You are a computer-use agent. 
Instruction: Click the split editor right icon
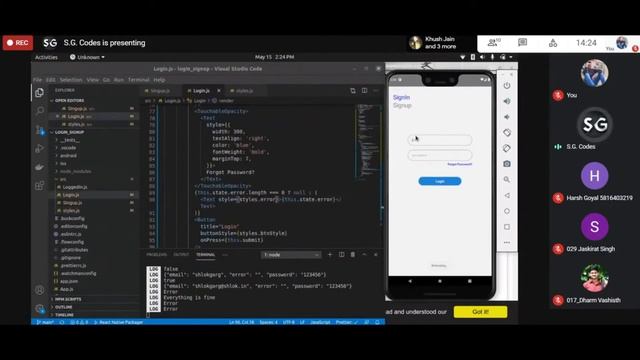pyautogui.click(x=364, y=91)
